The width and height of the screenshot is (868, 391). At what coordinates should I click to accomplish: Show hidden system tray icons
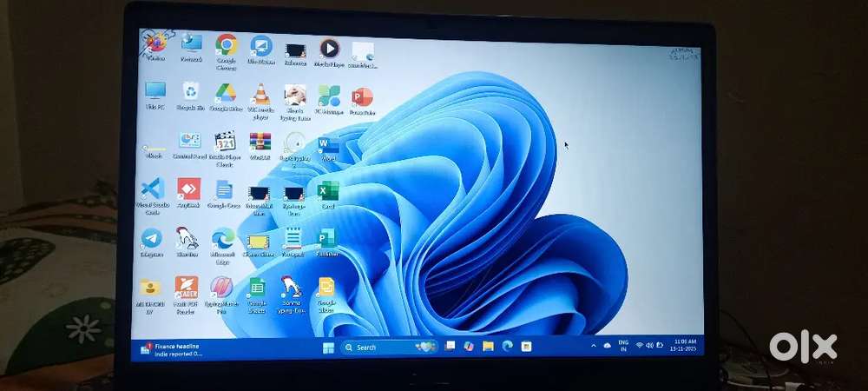click(x=594, y=346)
